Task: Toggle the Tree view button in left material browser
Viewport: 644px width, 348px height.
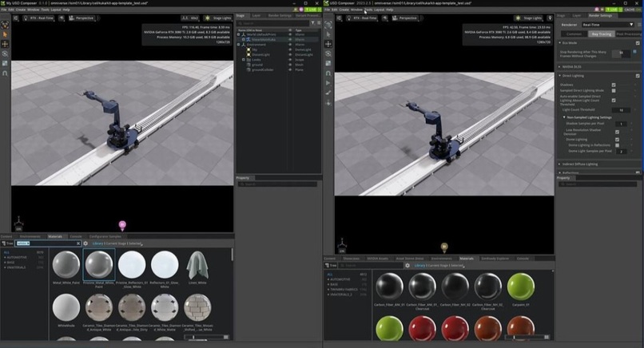Action: pos(7,243)
